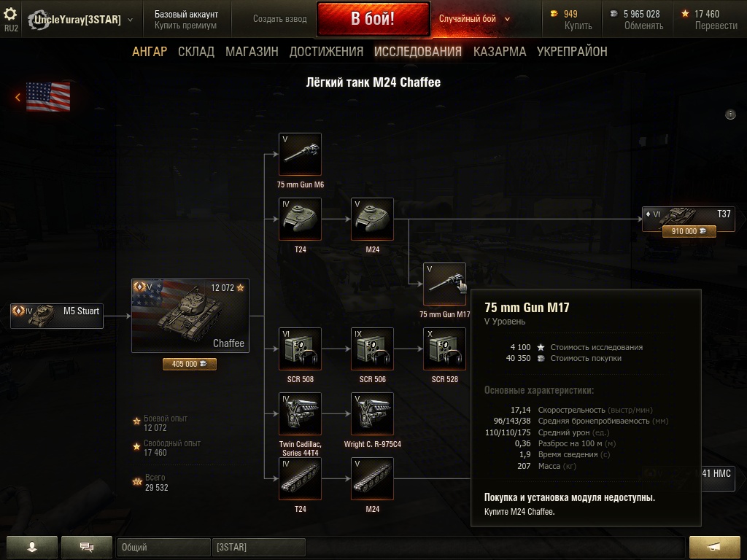Go back using the arrow beside flag

[18, 97]
